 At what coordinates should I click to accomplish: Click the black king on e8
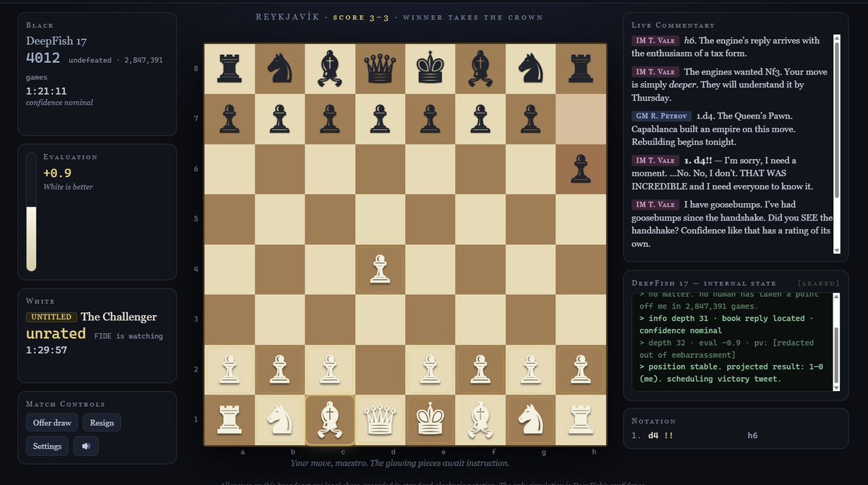tap(430, 69)
